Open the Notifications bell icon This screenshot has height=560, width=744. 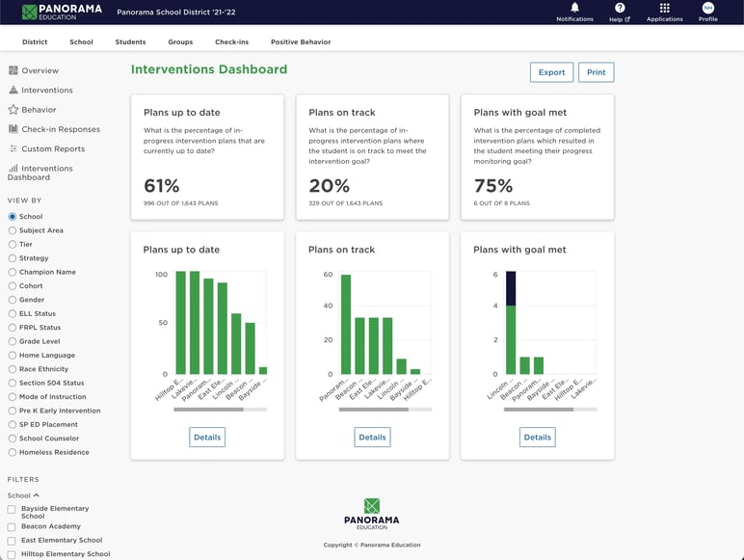pos(574,8)
